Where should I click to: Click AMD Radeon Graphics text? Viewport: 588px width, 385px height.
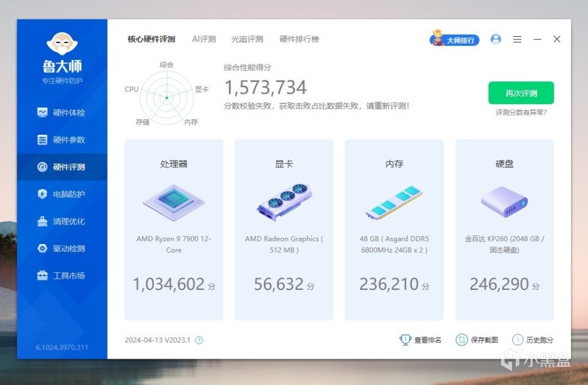click(284, 244)
